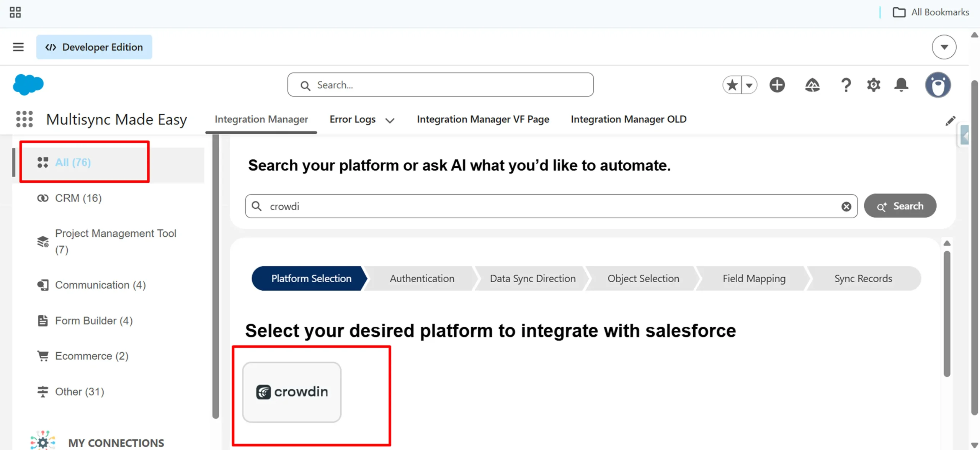Viewport: 980px width, 450px height.
Task: Open the user profile avatar
Action: [938, 85]
